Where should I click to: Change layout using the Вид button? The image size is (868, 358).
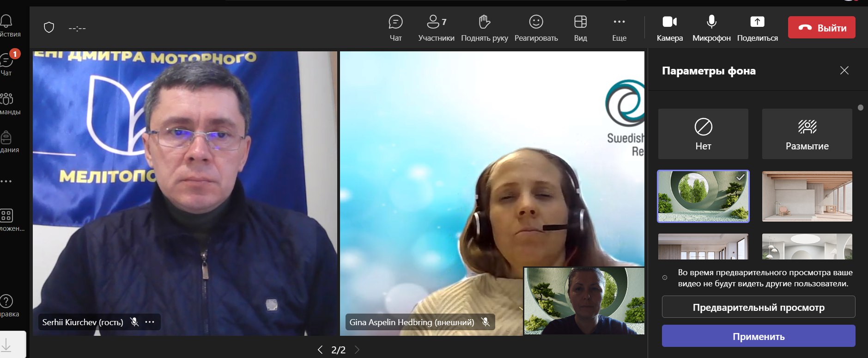580,28
